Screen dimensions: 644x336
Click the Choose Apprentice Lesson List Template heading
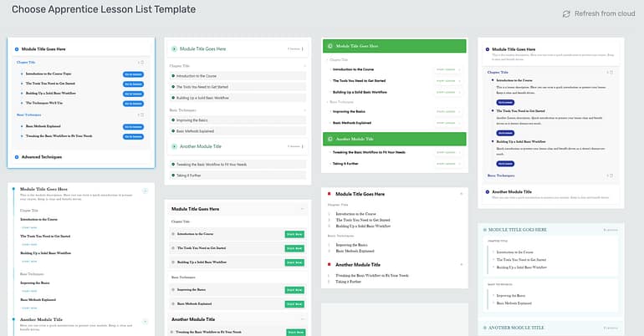point(104,9)
